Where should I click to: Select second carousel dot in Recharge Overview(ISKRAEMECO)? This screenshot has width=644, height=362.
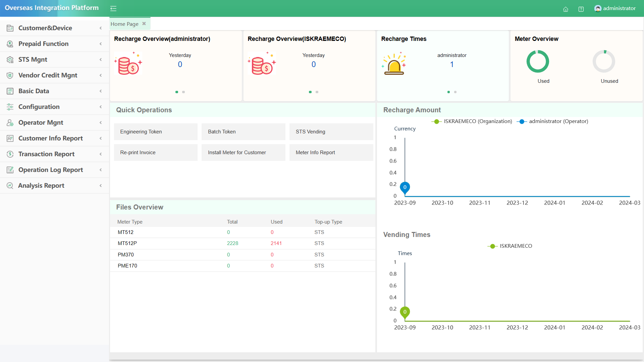pyautogui.click(x=317, y=92)
